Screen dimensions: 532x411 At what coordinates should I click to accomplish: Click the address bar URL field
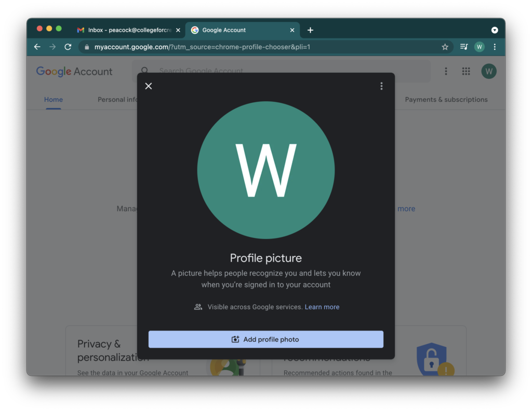pyautogui.click(x=260, y=47)
